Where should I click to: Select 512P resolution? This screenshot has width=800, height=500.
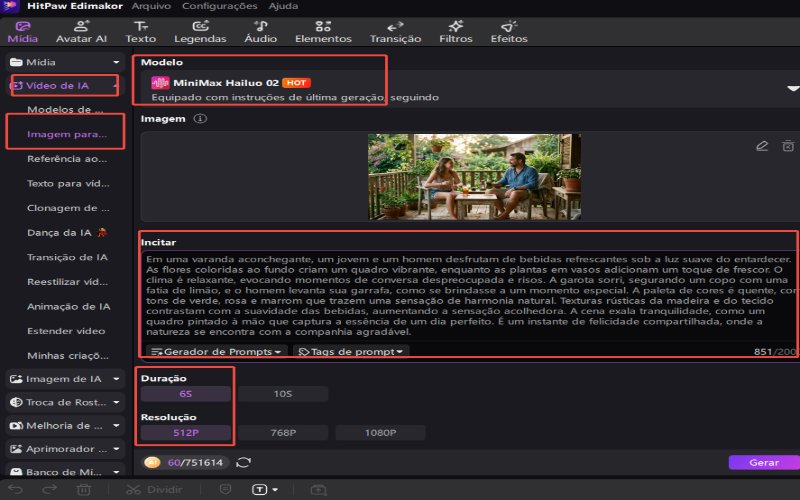(x=186, y=433)
